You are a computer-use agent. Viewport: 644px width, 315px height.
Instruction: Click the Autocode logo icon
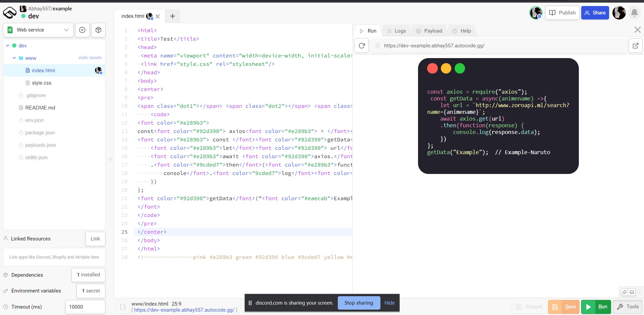pos(10,12)
